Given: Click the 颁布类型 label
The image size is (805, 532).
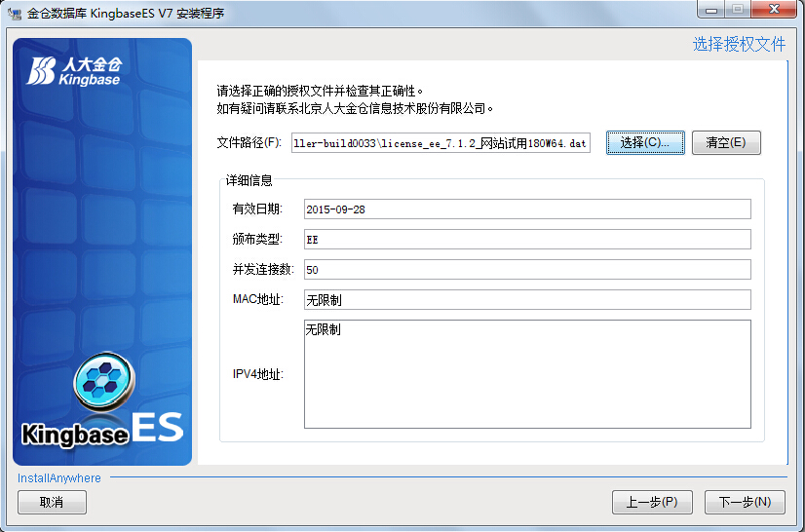Looking at the screenshot, I should tap(257, 240).
